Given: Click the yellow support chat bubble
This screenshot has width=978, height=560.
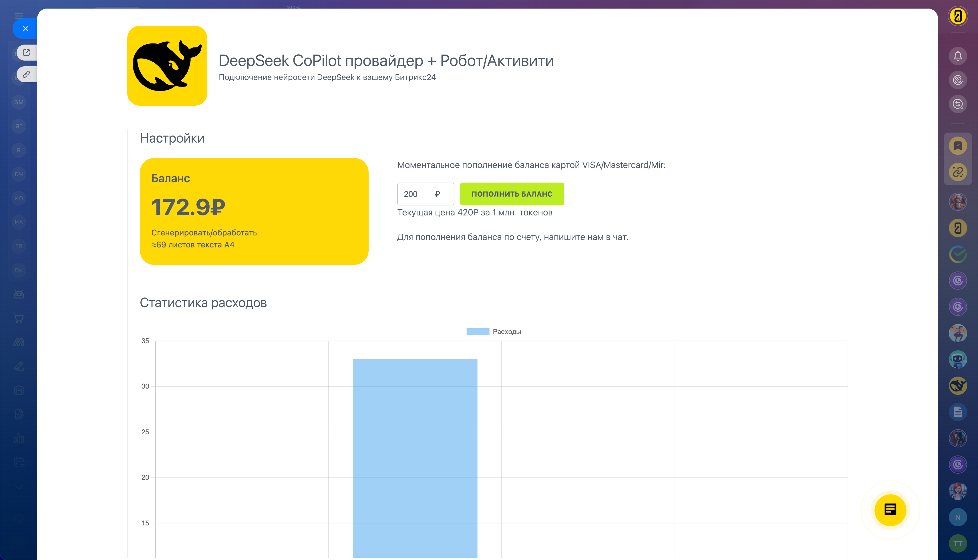Looking at the screenshot, I should click(890, 510).
